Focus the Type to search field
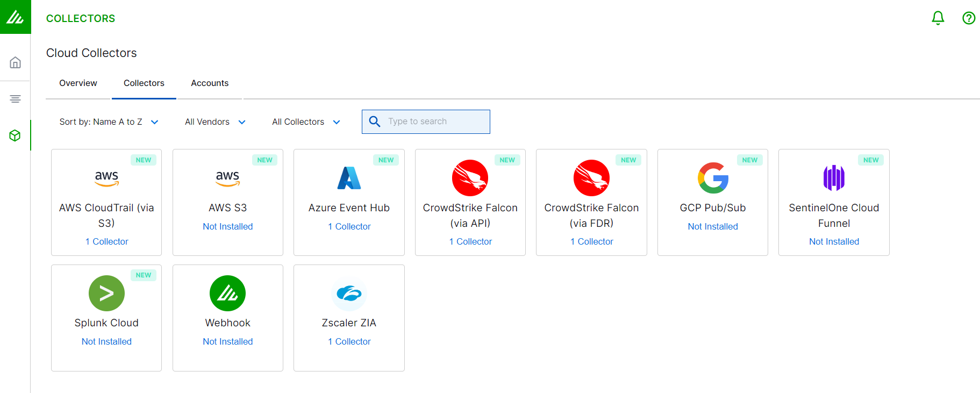980x393 pixels. pos(426,122)
